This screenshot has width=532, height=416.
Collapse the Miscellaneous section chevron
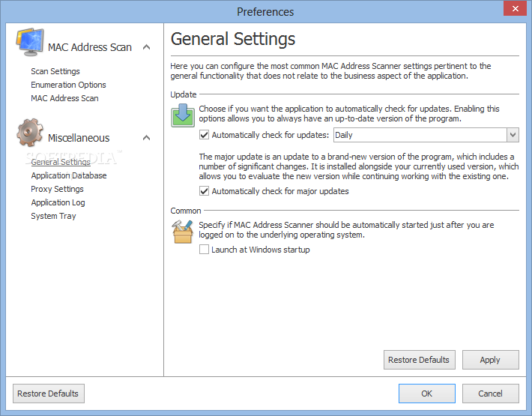tap(147, 138)
